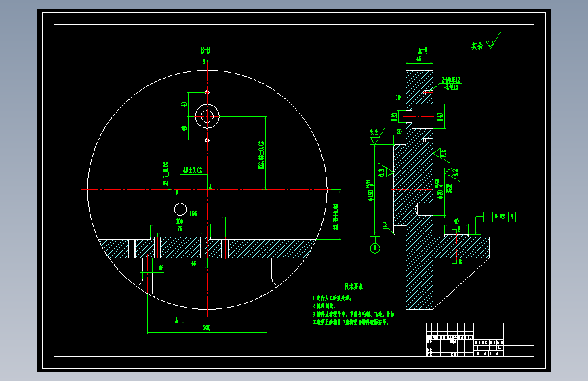Select the 45±0.02 horizontal dimension
The height and width of the screenshot is (381, 588).
point(193,170)
